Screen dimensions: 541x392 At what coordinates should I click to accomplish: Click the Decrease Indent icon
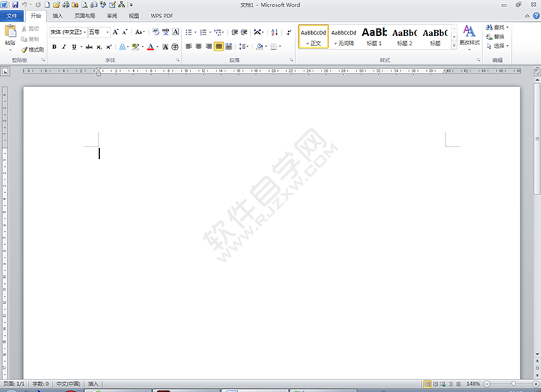pyautogui.click(x=234, y=32)
